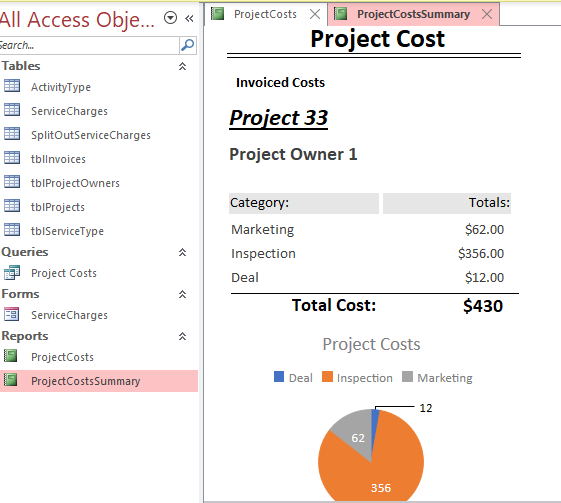The height and width of the screenshot is (503, 561).
Task: Select ServiceCharges table icon
Action: 12,110
